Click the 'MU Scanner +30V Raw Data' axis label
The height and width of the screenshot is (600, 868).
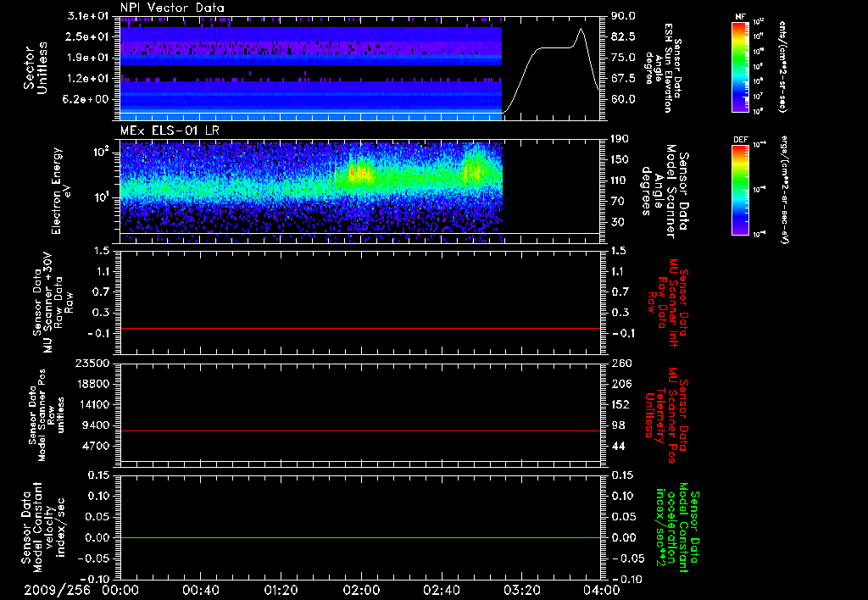(53, 303)
